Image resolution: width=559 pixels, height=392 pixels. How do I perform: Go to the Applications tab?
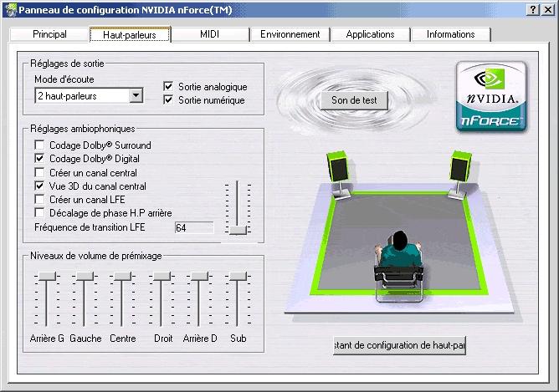point(371,34)
